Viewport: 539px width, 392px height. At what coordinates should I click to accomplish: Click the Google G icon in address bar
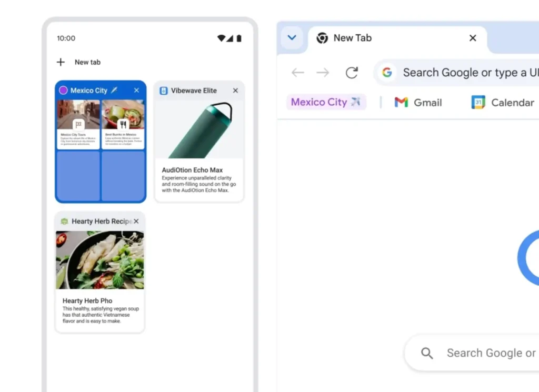coord(387,73)
